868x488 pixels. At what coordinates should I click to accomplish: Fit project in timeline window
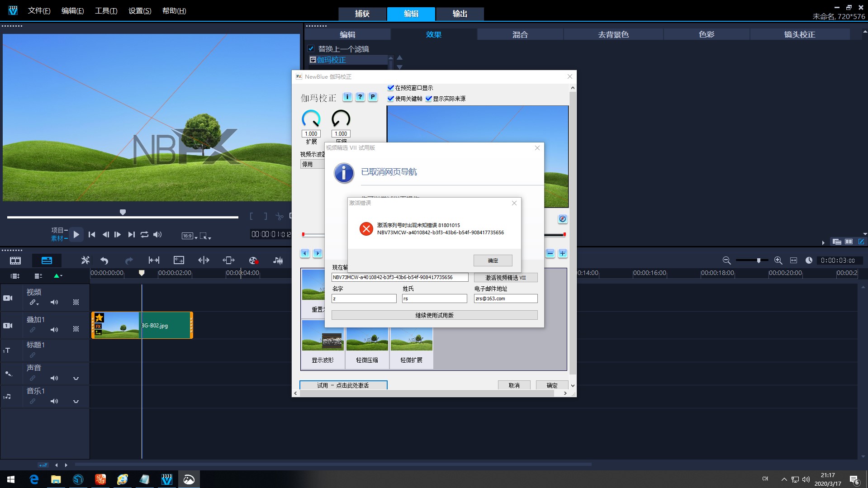coord(793,261)
